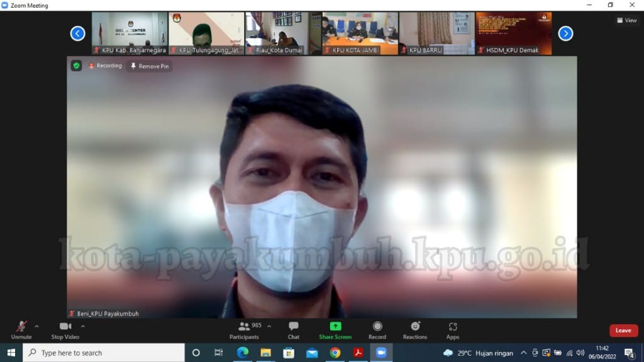This screenshot has width=644, height=362.
Task: Click Remove Pin on the video
Action: coord(149,66)
